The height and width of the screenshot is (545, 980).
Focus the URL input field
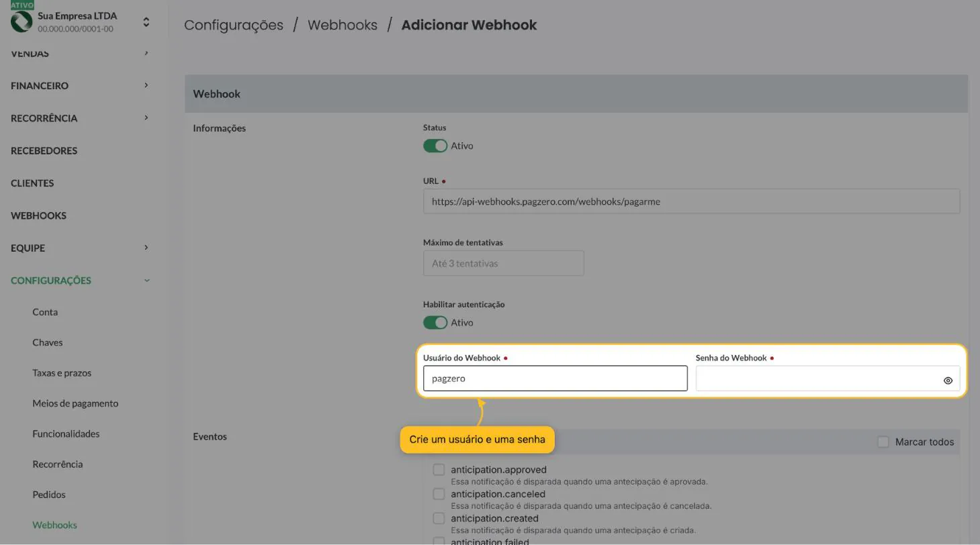tap(691, 201)
